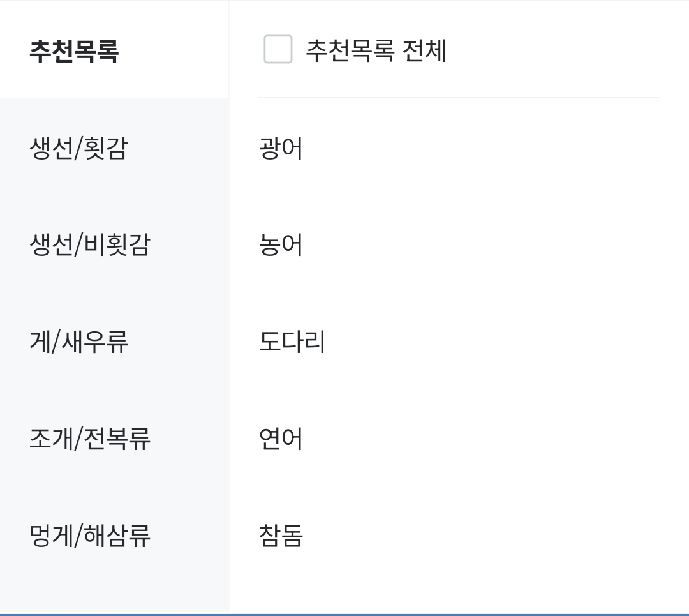Click the bold 추천목록 heading
Viewport: 689px width, 616px height.
[74, 51]
